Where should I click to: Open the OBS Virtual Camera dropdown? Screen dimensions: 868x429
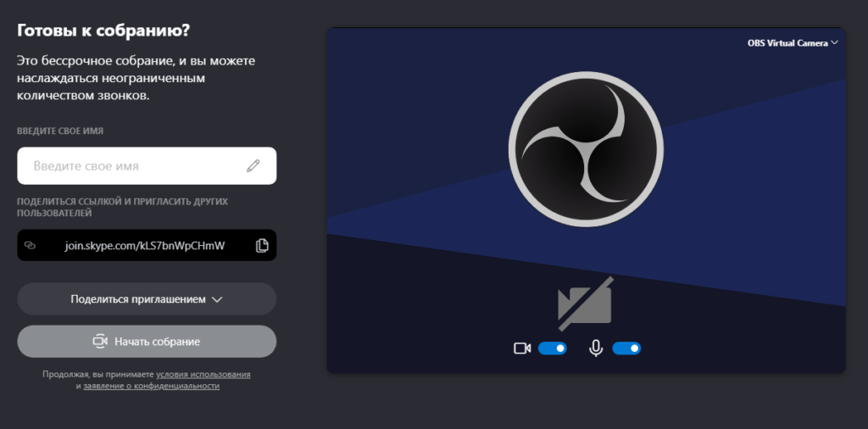[x=793, y=43]
